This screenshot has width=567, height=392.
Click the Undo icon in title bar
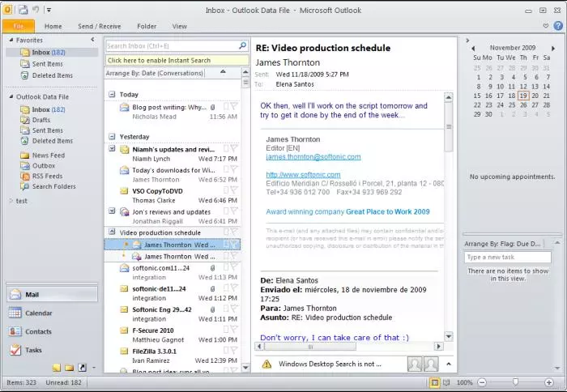(x=36, y=10)
